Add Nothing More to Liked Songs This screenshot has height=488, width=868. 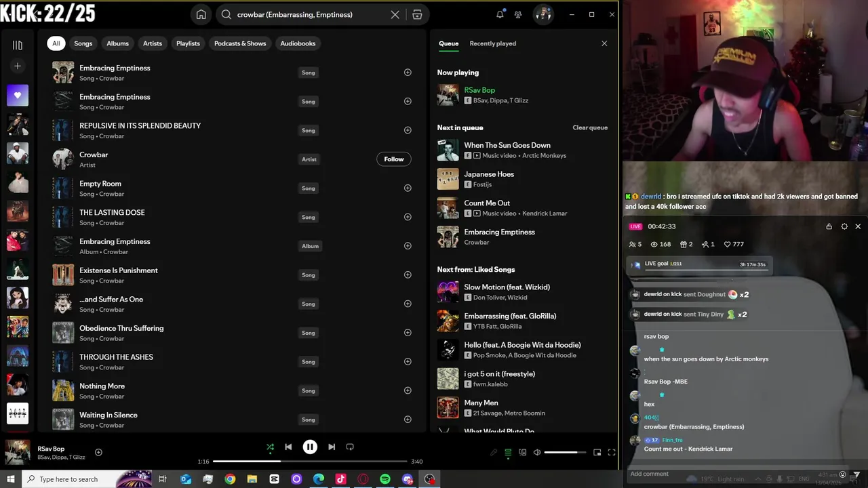408,390
